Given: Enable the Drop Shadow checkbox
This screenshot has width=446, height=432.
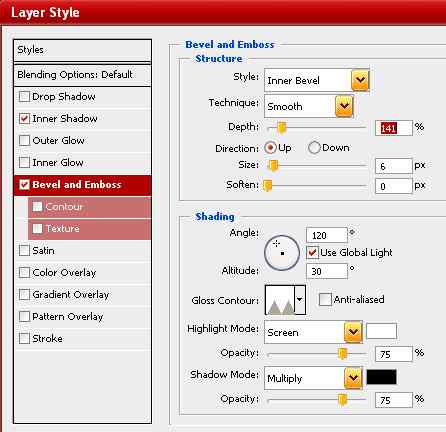Looking at the screenshot, I should 24,97.
